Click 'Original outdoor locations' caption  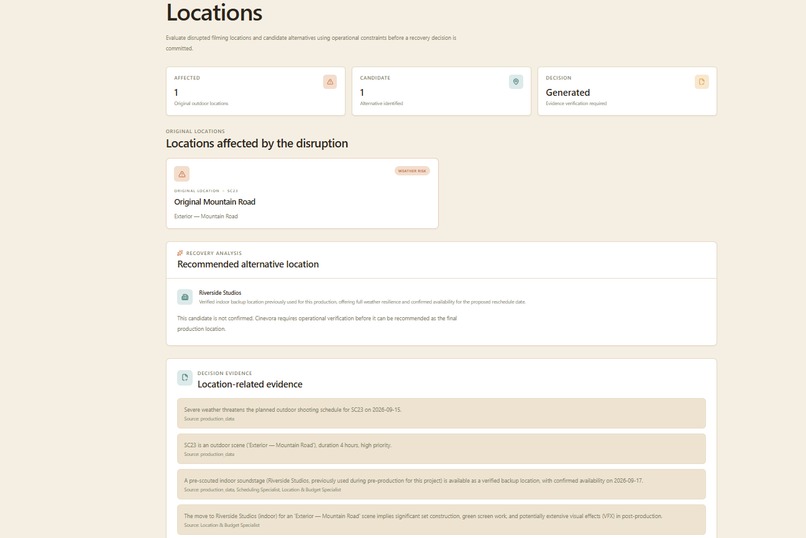pyautogui.click(x=201, y=103)
